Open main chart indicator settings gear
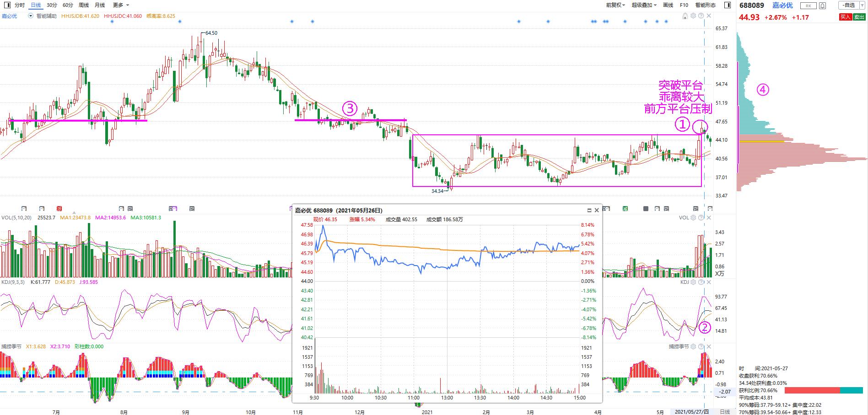868x415 pixels. tap(693, 16)
